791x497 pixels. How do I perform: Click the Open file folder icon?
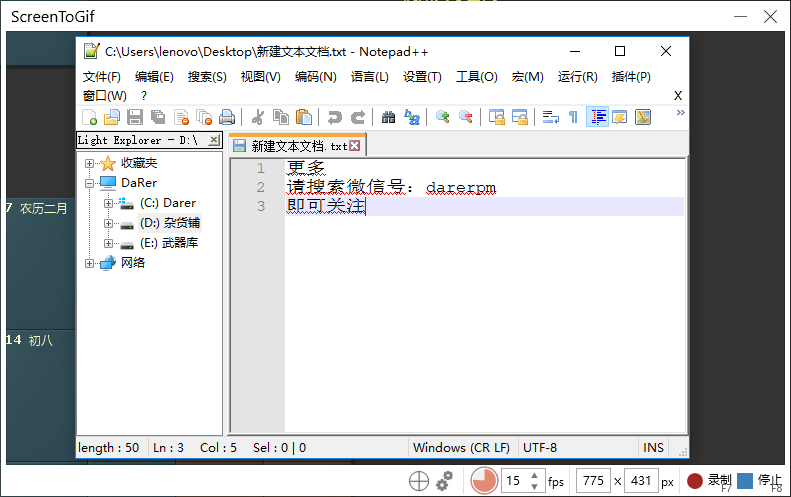[x=112, y=117]
